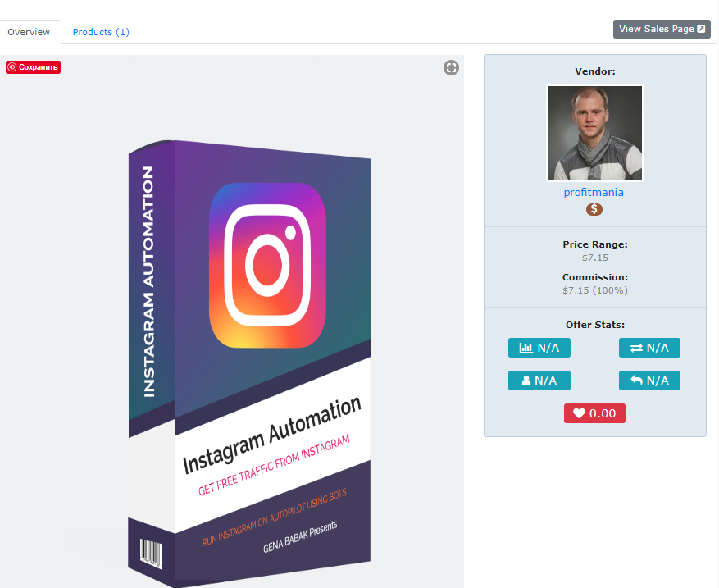Click the red heart 0.00 rating
This screenshot has height=588, width=719.
[594, 413]
